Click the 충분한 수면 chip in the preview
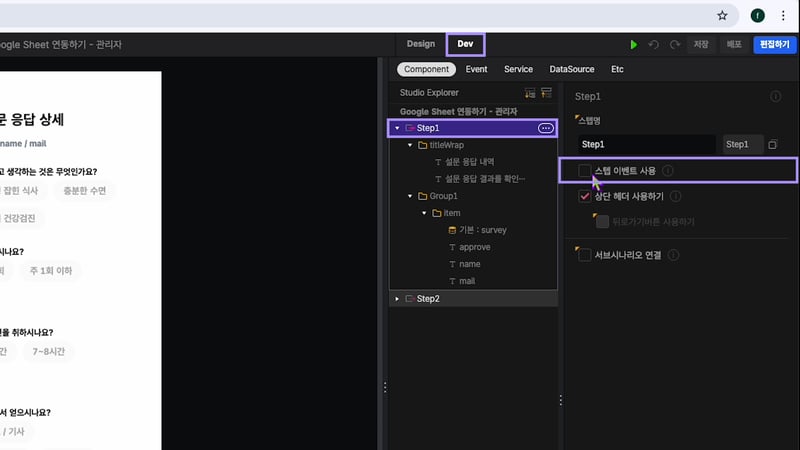 (x=84, y=191)
